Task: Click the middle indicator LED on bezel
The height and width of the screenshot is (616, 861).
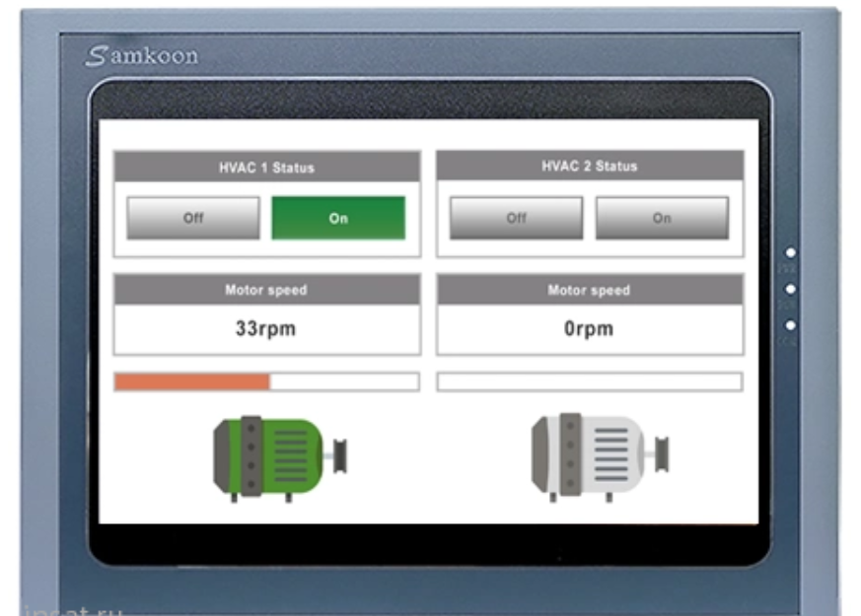Action: pos(790,289)
